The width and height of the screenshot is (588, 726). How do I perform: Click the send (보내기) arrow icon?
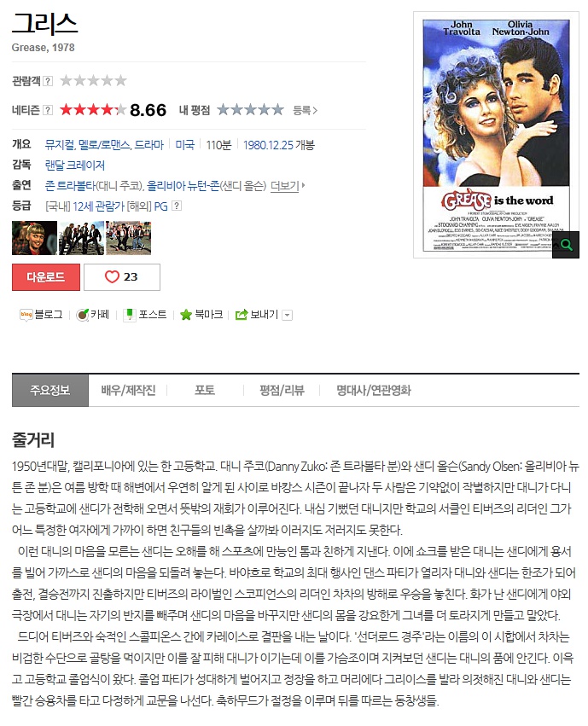coord(242,315)
